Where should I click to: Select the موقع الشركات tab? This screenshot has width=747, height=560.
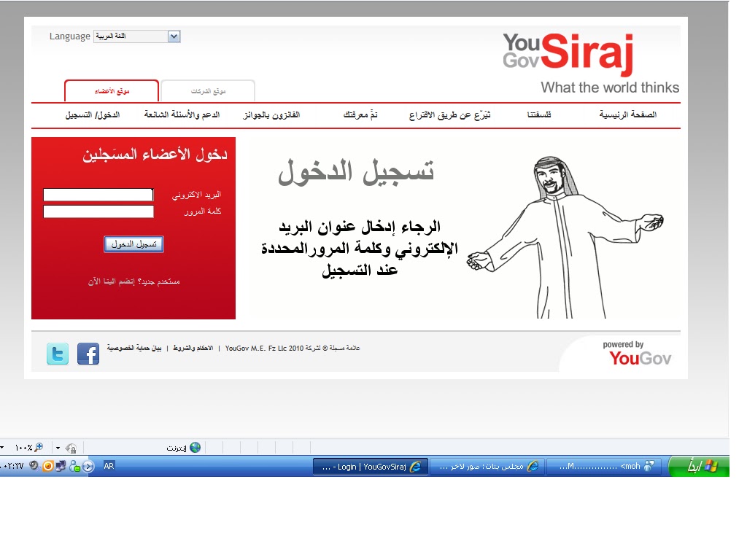[x=208, y=91]
